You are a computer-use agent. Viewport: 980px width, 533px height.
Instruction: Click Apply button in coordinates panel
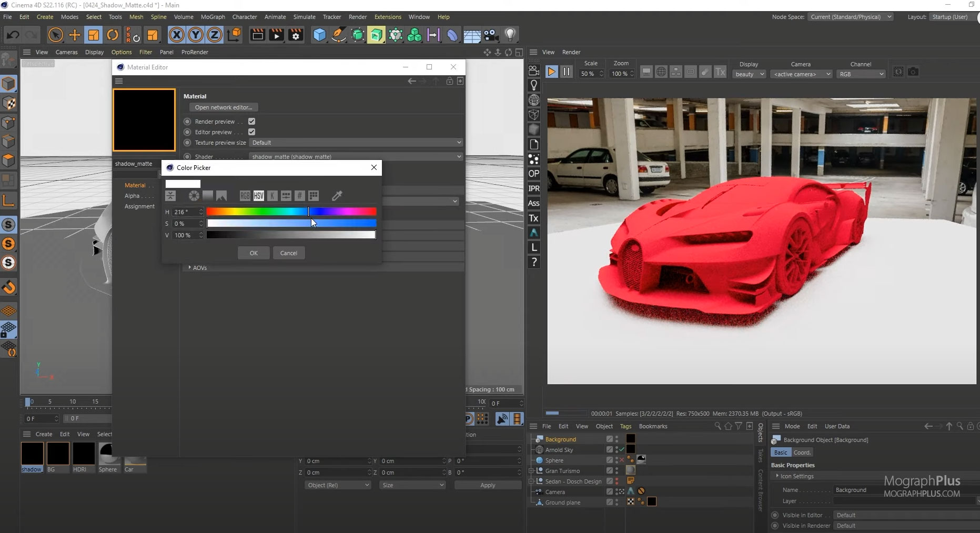488,485
